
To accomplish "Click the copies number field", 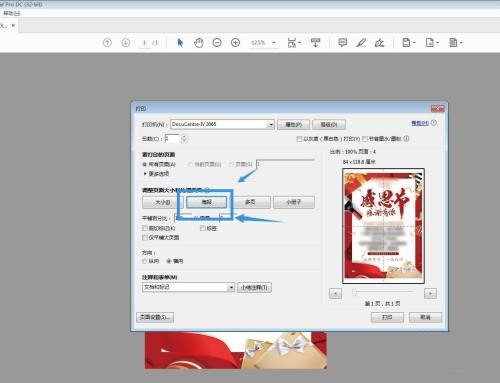I will pos(172,139).
